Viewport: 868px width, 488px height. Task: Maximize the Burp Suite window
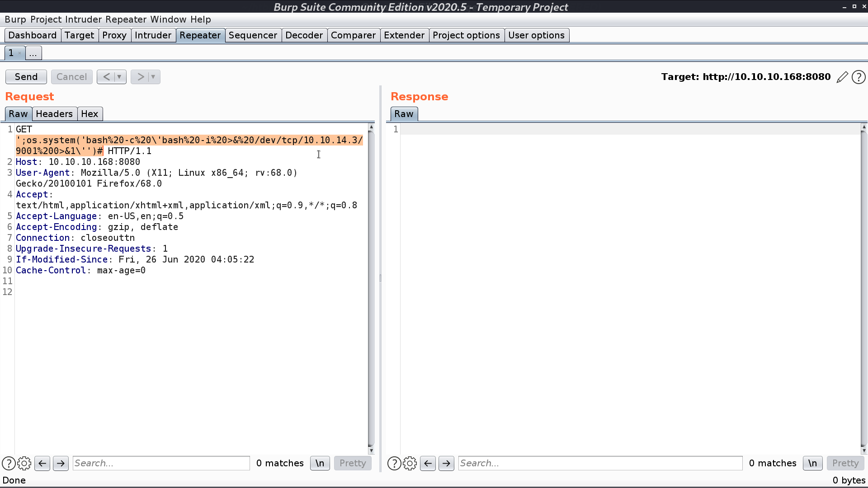pos(854,7)
